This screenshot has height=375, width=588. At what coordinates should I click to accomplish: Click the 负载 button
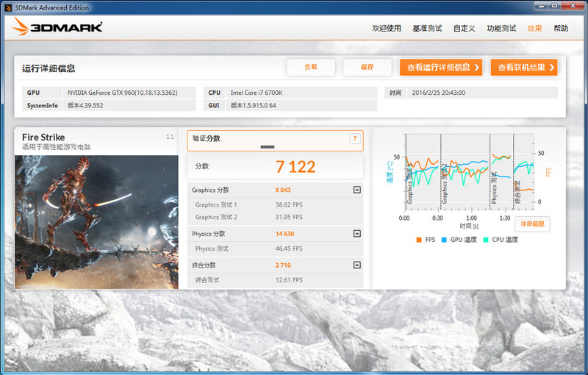[311, 67]
